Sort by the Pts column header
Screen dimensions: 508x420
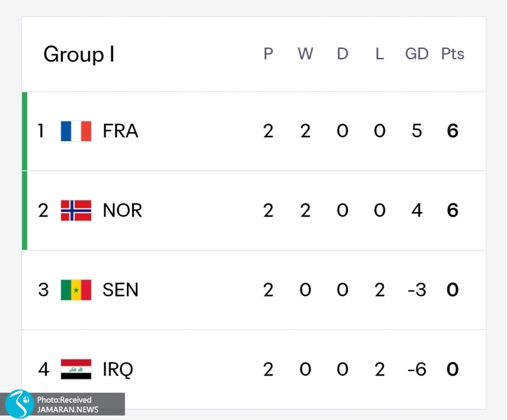tap(453, 53)
